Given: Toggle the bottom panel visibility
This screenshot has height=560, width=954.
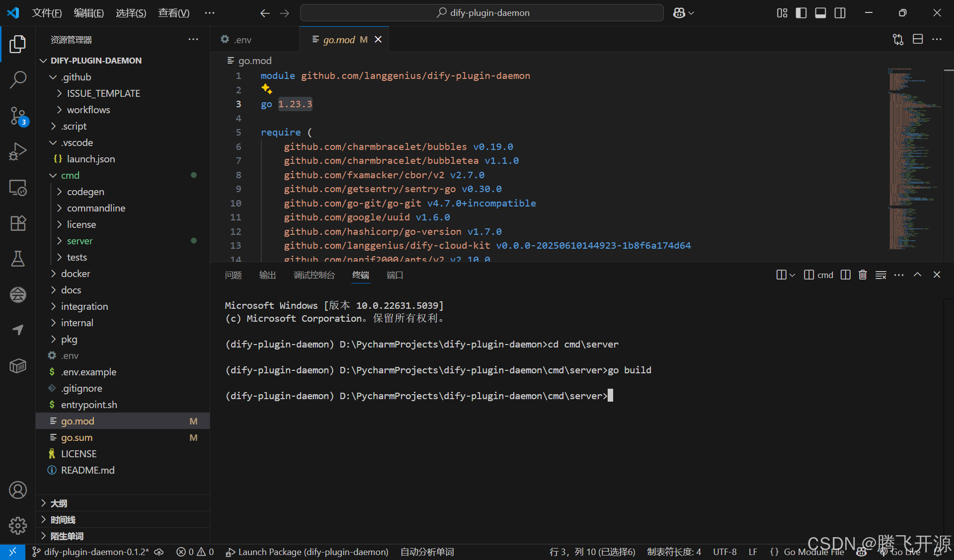Looking at the screenshot, I should coord(820,12).
